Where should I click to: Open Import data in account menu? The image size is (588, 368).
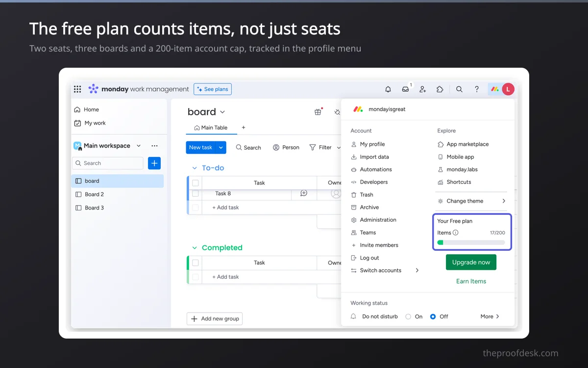tap(370, 157)
